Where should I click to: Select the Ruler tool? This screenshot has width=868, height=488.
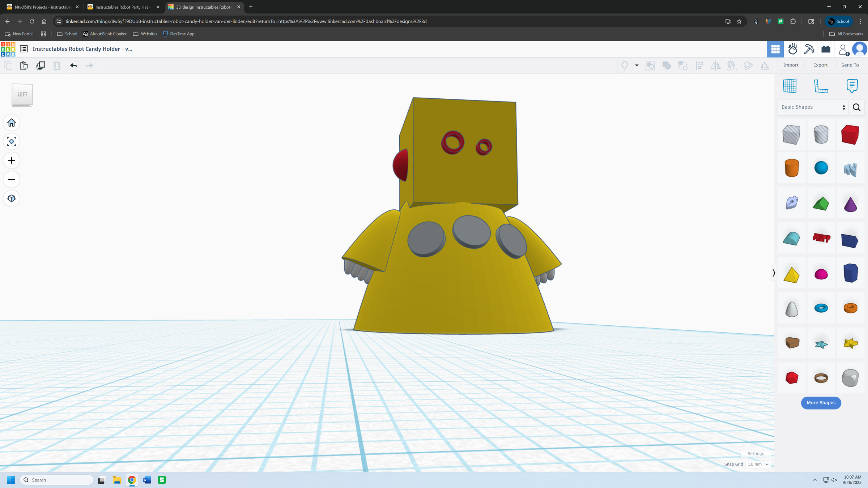coord(821,86)
